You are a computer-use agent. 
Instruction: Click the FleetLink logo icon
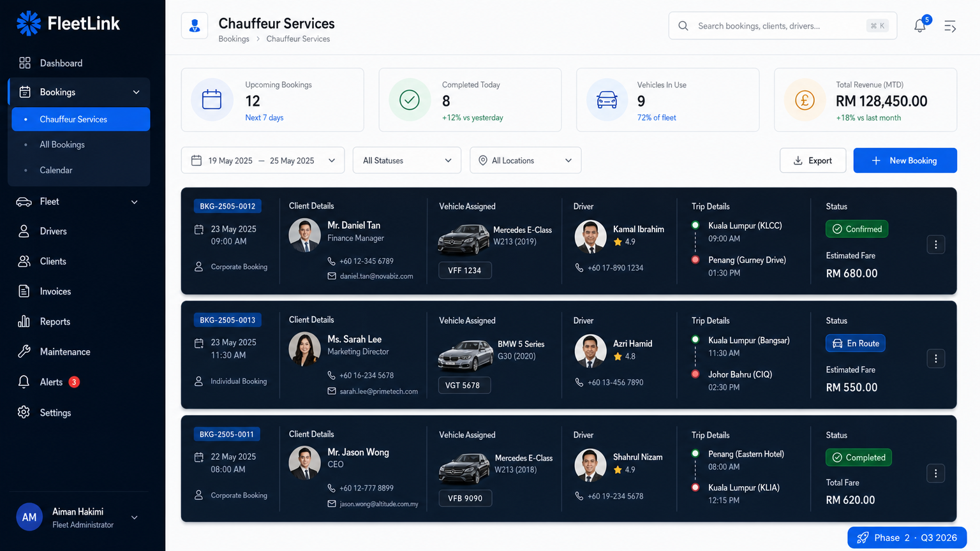click(x=29, y=24)
